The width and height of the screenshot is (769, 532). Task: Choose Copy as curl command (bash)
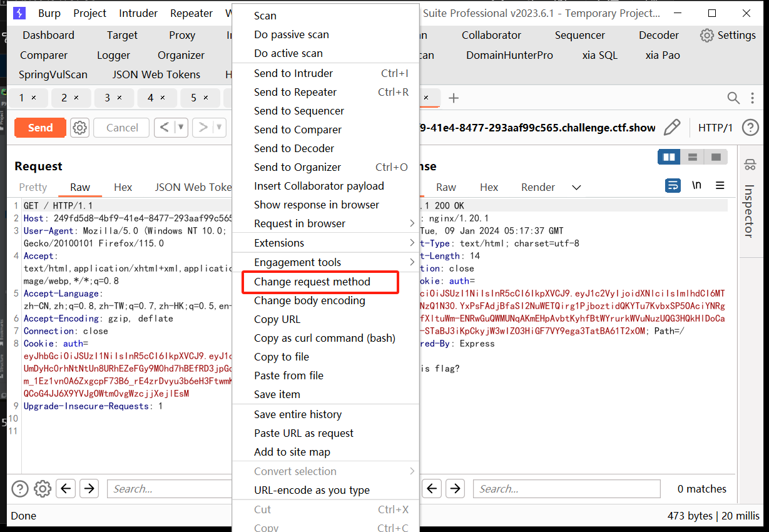tap(325, 338)
